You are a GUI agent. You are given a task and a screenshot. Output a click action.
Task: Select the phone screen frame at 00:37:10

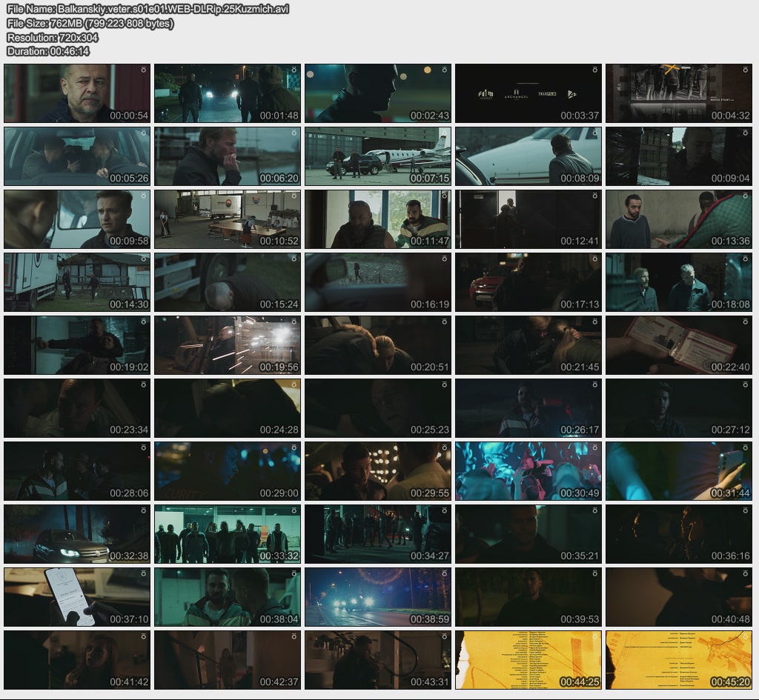[x=77, y=598]
